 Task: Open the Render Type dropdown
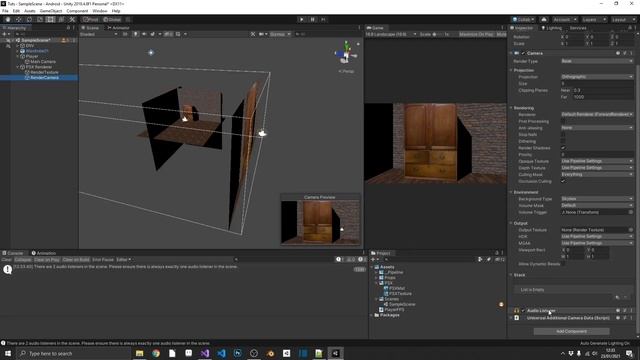click(597, 61)
